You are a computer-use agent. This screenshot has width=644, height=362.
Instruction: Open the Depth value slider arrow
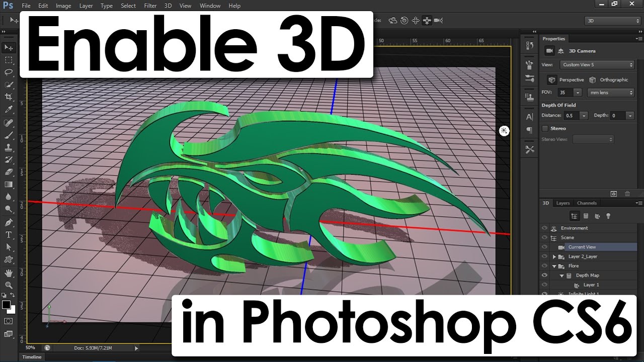click(630, 116)
